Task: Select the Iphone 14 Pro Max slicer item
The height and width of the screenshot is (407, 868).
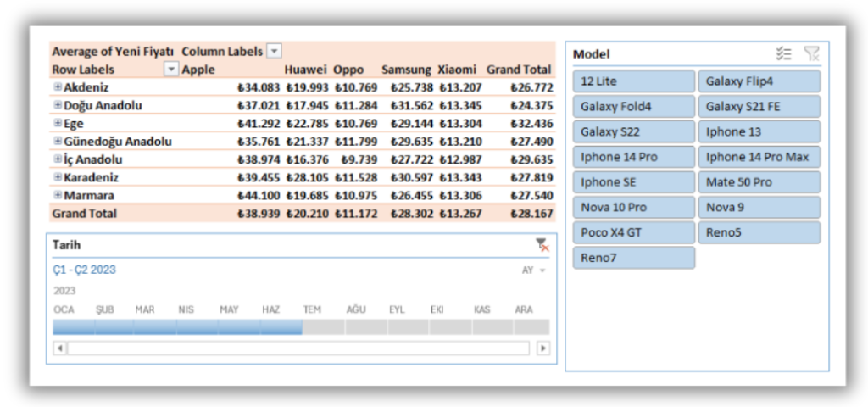Action: (x=759, y=157)
